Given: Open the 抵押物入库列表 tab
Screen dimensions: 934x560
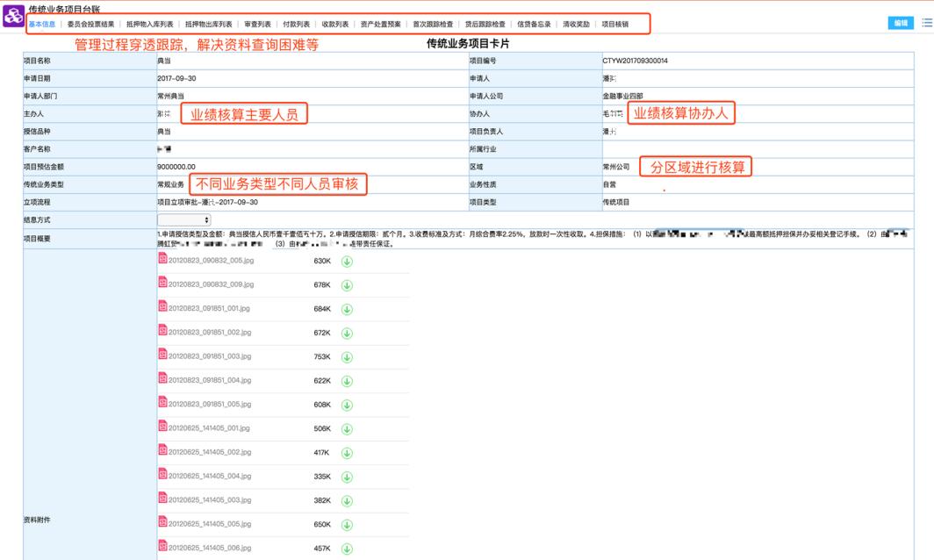Looking at the screenshot, I should pyautogui.click(x=149, y=25).
